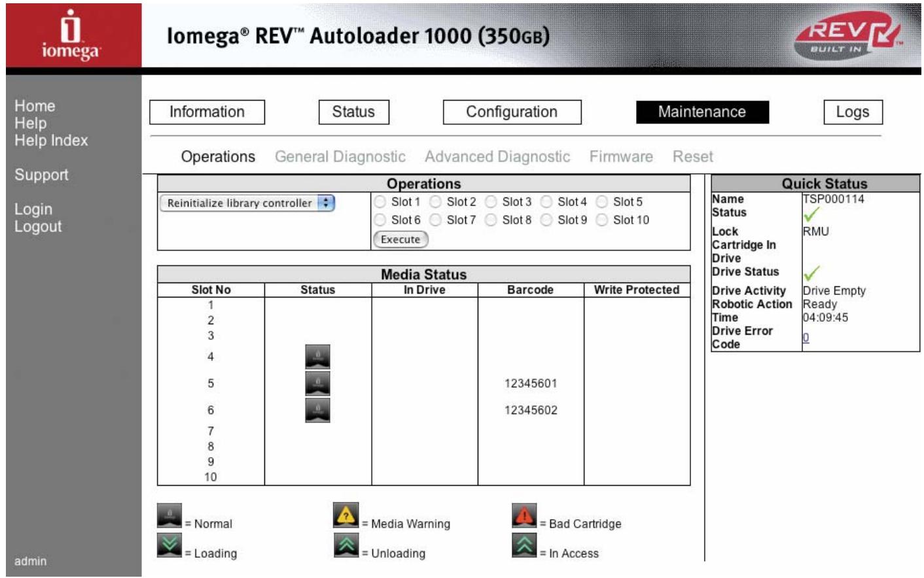Open the Reinitialize library controller dropdown
Viewport: 924px width, 578px height.
[247, 203]
